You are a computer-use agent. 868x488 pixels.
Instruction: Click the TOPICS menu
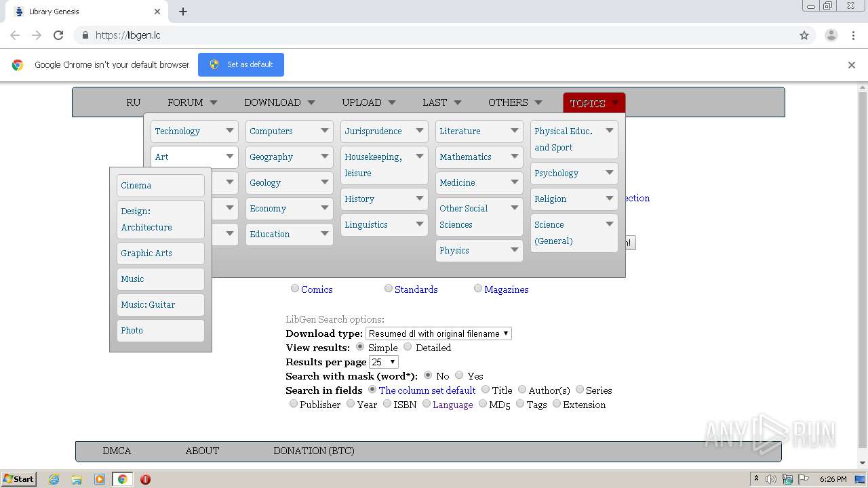(x=594, y=103)
